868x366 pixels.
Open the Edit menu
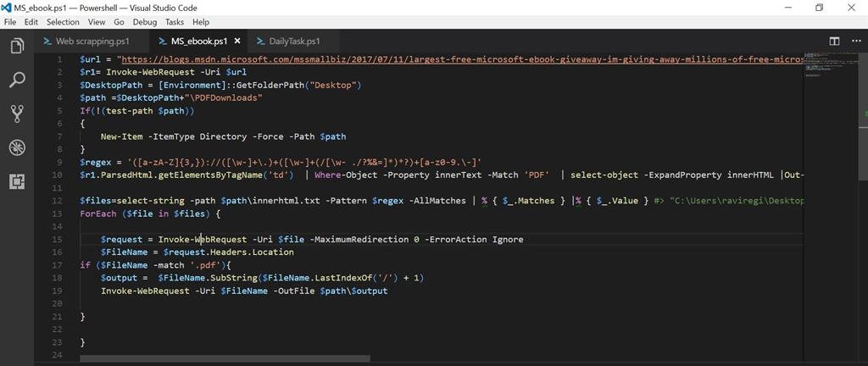click(x=31, y=22)
